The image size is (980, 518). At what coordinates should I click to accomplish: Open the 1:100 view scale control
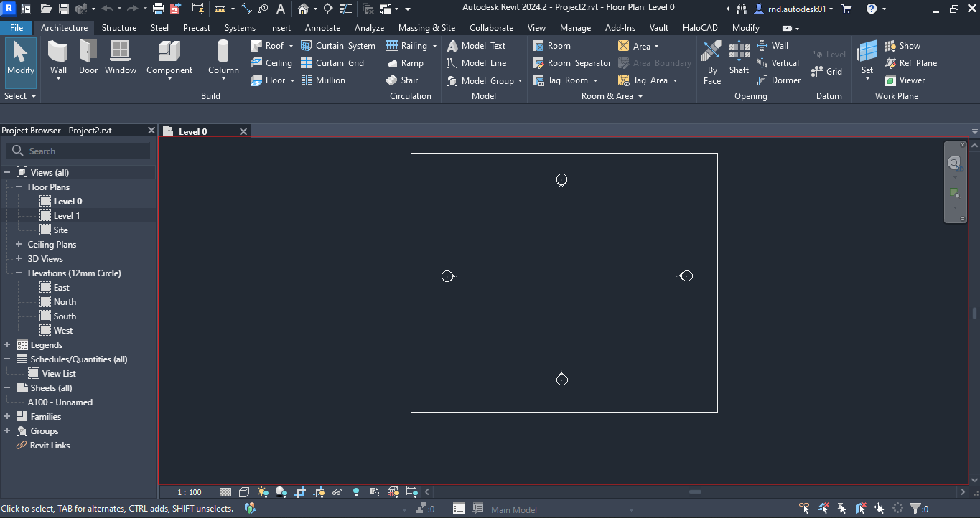[188, 492]
